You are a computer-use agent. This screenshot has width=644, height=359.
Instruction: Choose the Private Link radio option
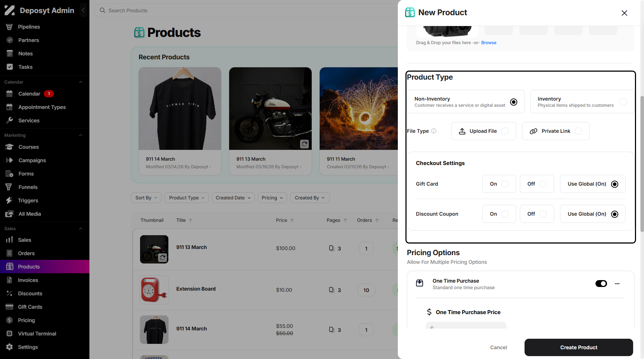pos(578,131)
